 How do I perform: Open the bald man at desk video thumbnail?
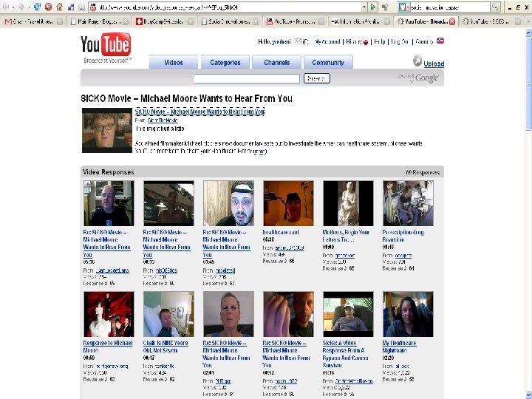109,203
